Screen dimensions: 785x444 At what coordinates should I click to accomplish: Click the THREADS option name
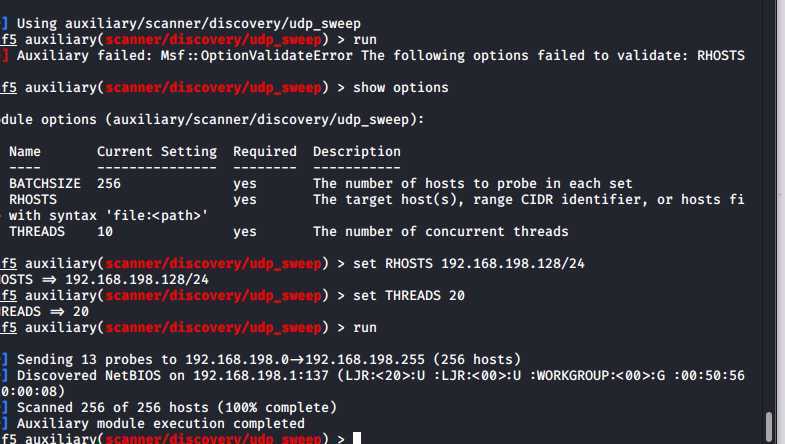point(37,232)
